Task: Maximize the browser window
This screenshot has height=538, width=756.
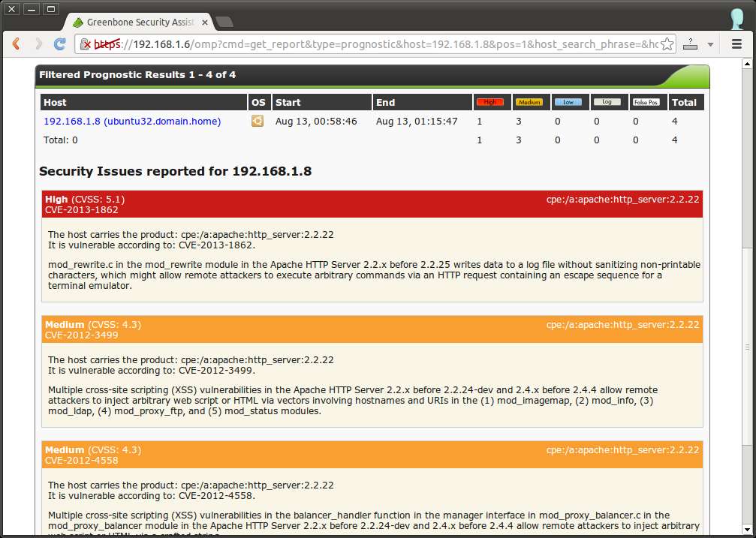Action: coord(51,8)
